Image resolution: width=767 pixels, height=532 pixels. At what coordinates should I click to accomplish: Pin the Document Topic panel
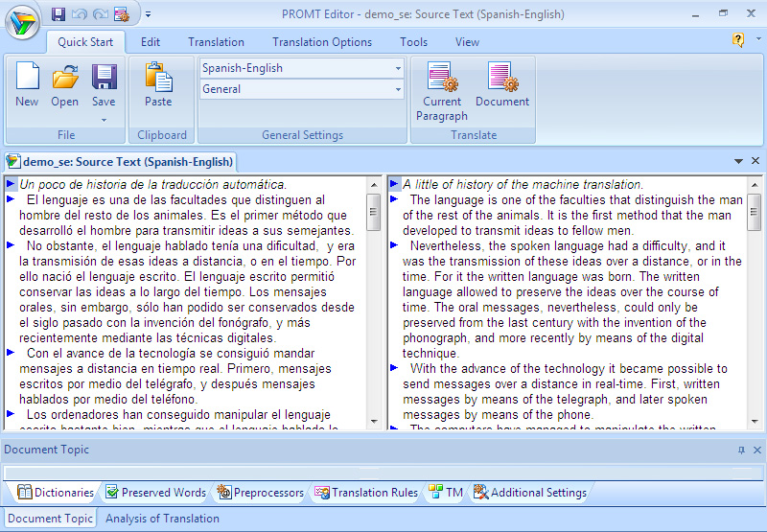741,450
